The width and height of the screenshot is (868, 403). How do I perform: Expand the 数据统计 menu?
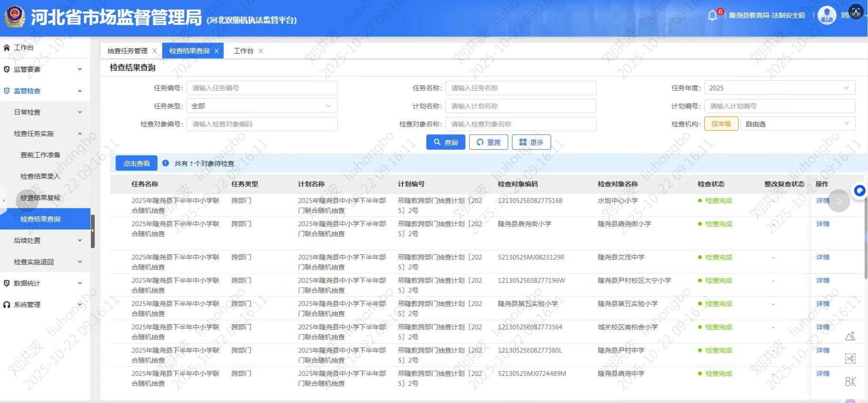coord(80,283)
